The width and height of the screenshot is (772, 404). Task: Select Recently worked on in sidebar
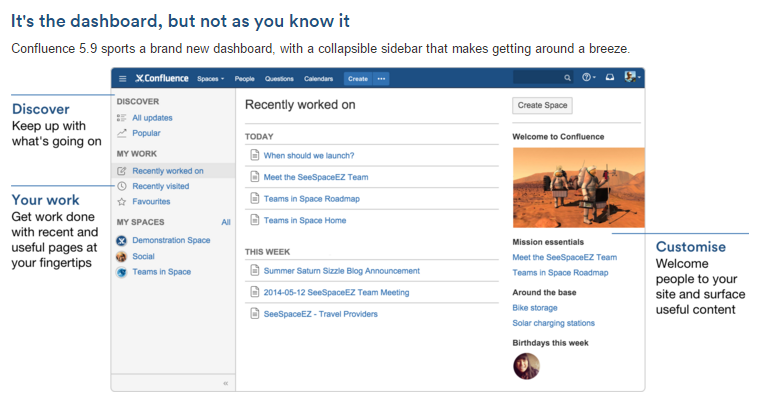coord(167,171)
